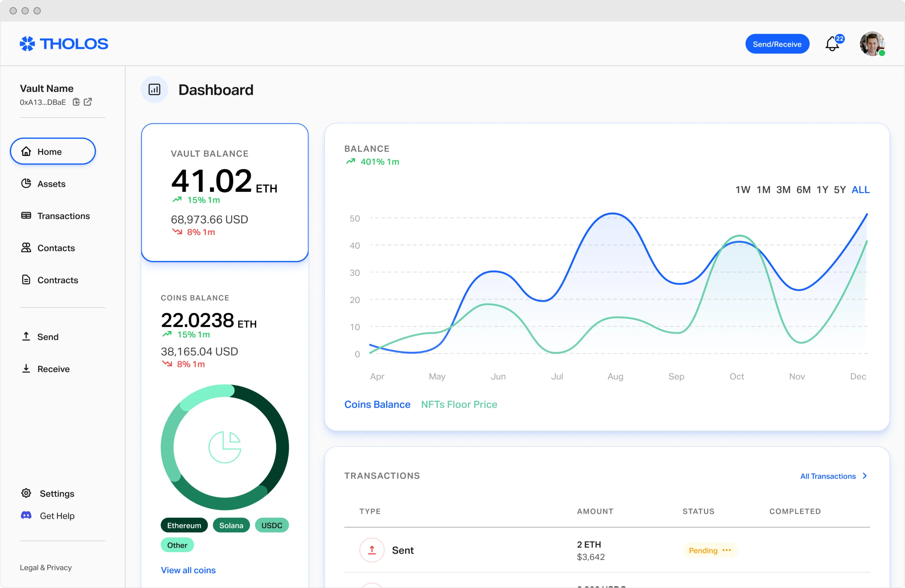The image size is (905, 588).
Task: Toggle Coins Balance chart series
Action: (377, 404)
